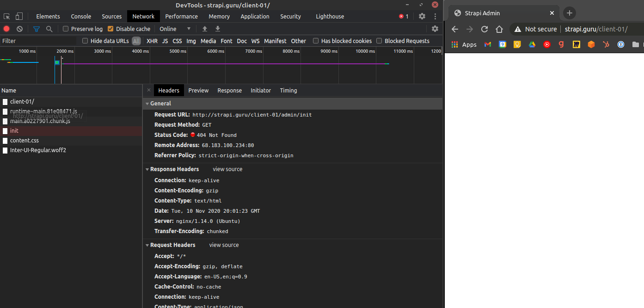Open the Performance panel
The width and height of the screenshot is (644, 308).
coord(181,16)
